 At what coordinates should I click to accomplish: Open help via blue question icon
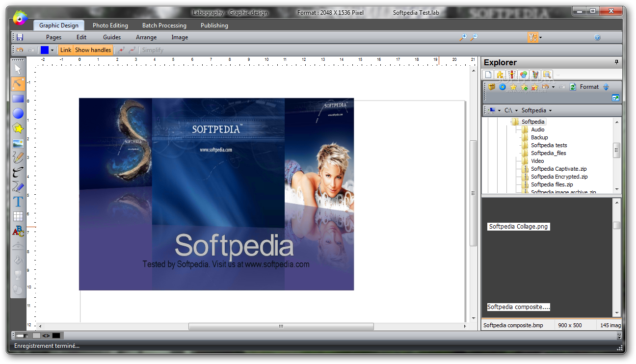pyautogui.click(x=597, y=37)
